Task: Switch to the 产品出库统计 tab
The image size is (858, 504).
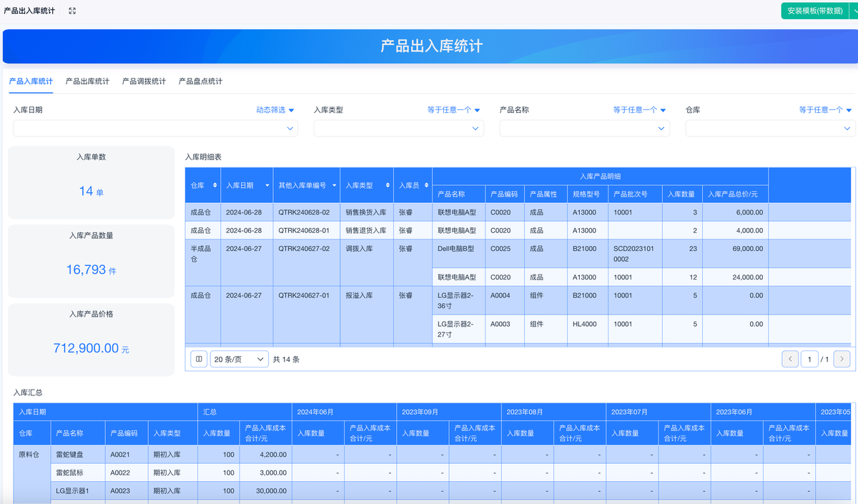Action: tap(87, 81)
